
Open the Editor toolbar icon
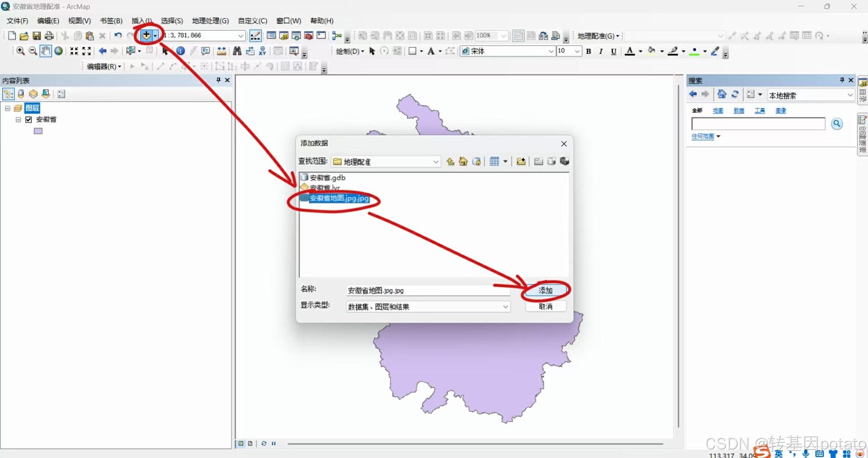[255, 36]
